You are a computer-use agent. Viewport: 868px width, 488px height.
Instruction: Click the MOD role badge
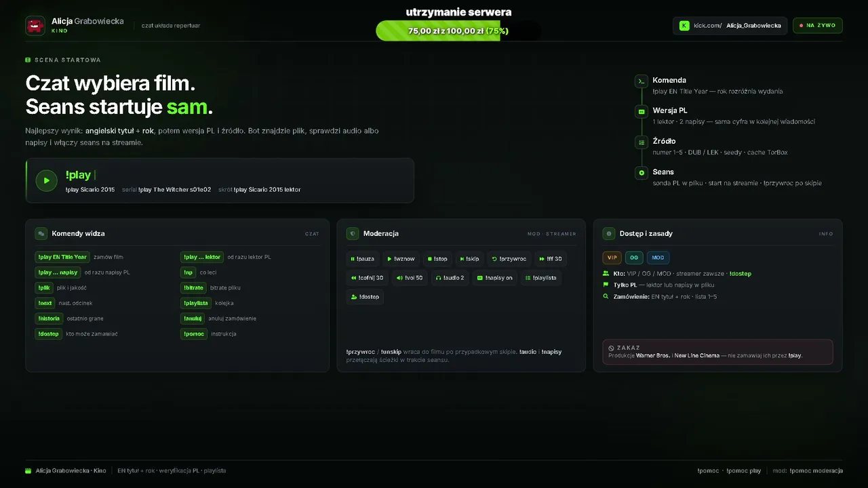(658, 258)
